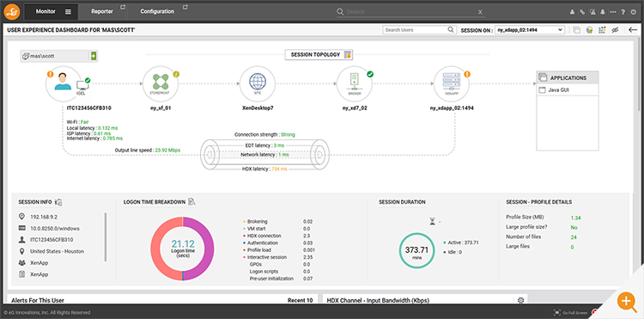Click the LOGON TIME BREAKDOWN report icon

191,202
